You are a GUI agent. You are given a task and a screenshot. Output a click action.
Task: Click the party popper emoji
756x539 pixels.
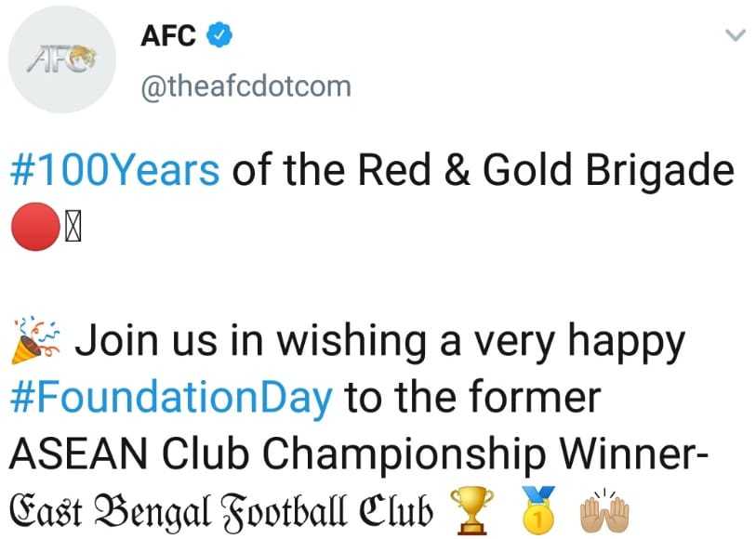click(x=35, y=340)
